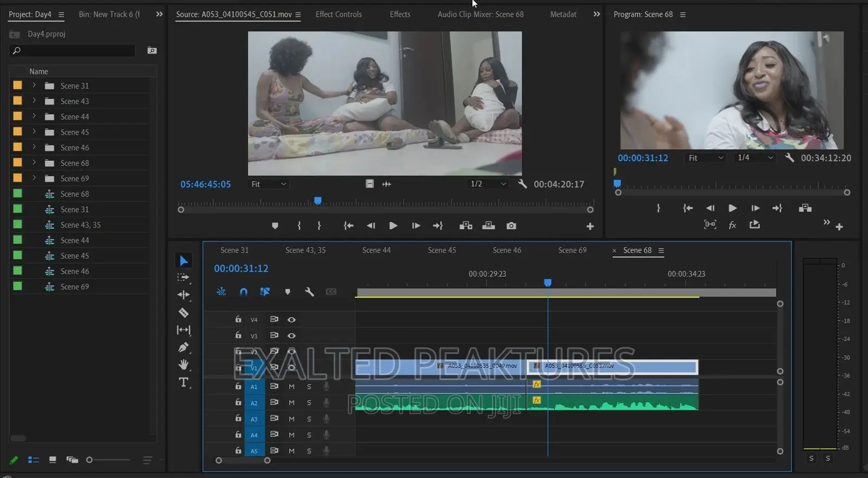The width and height of the screenshot is (868, 478).
Task: Toggle lock on track A3
Action: pos(238,418)
